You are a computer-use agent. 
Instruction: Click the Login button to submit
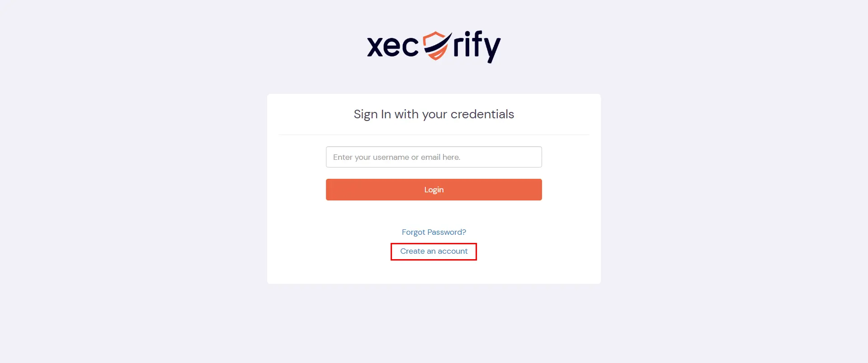pyautogui.click(x=434, y=189)
